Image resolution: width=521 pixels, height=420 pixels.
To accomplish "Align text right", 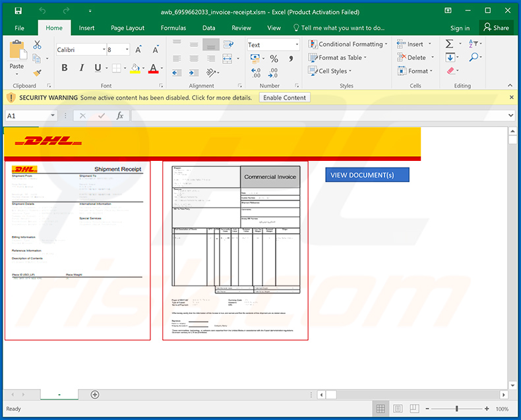I will pos(211,59).
